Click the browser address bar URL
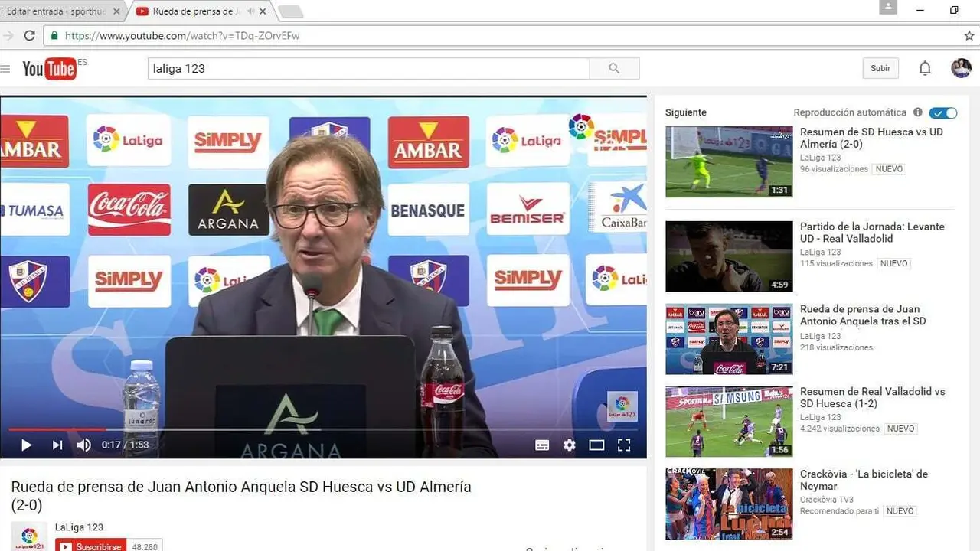Image resolution: width=980 pixels, height=551 pixels. [x=182, y=36]
